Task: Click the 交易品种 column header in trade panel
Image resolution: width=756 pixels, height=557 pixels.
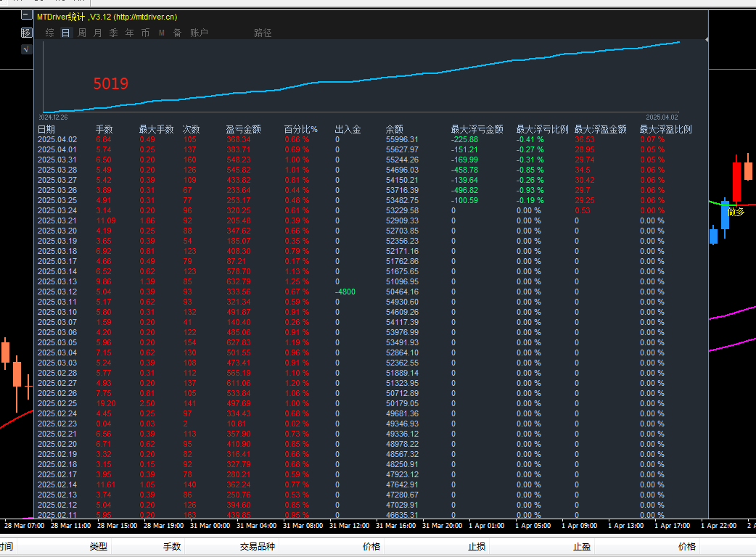Action: pyautogui.click(x=258, y=546)
